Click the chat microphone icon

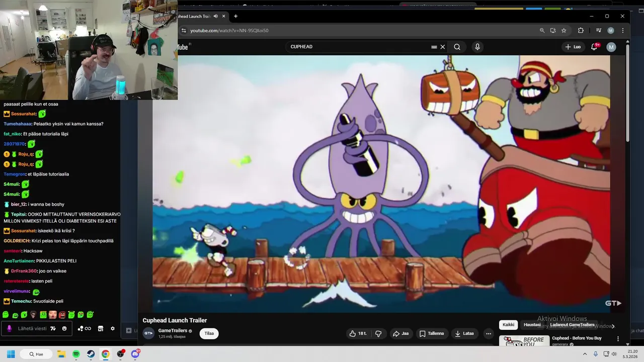[x=9, y=328]
